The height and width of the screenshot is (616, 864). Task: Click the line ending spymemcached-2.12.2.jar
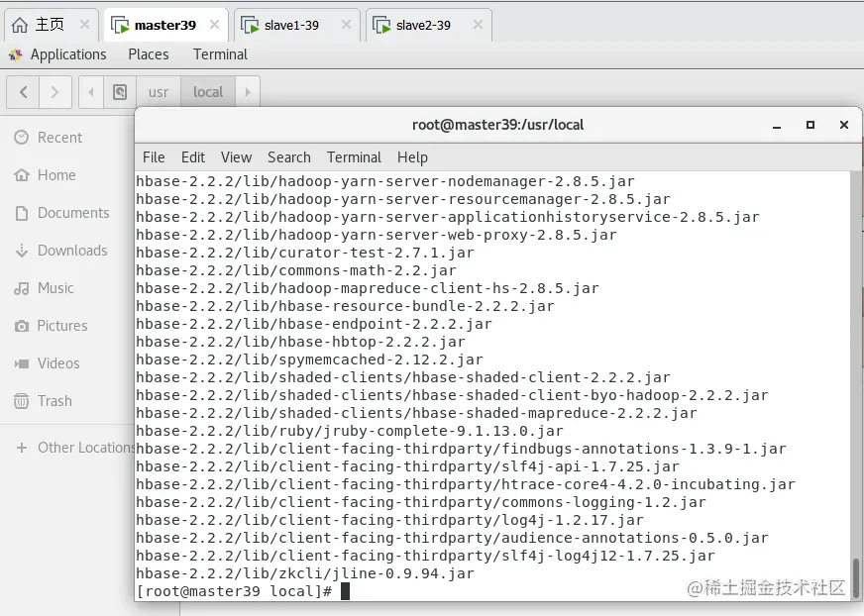309,359
